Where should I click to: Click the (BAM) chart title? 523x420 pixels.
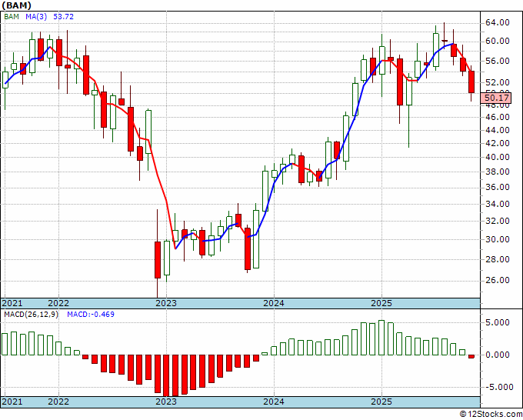pyautogui.click(x=17, y=5)
